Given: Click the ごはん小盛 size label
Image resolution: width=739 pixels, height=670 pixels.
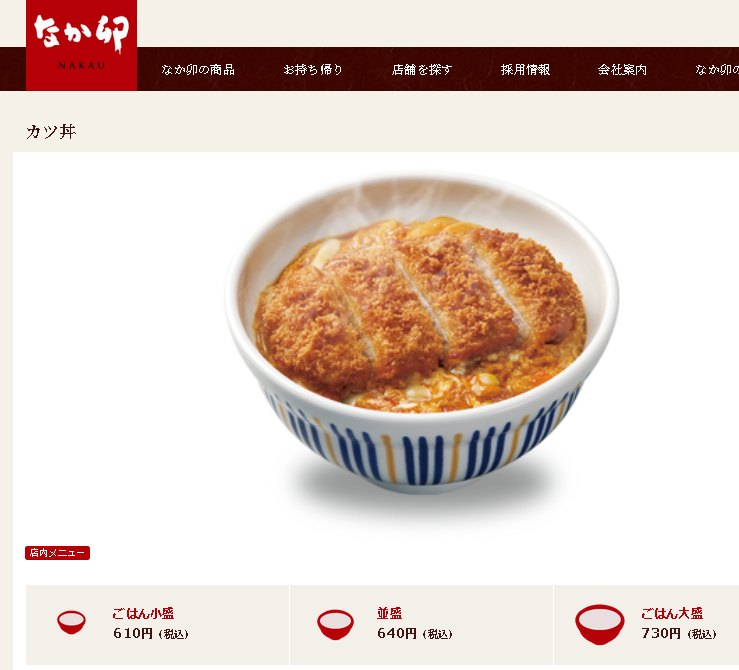Looking at the screenshot, I should point(143,613).
